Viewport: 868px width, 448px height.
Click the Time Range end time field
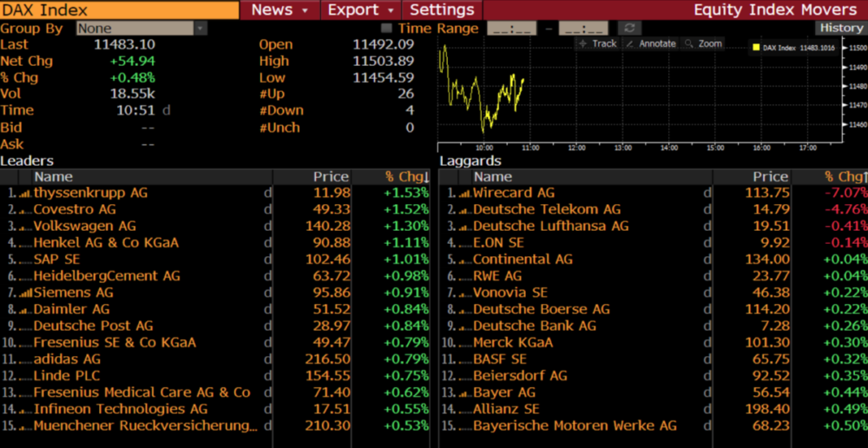583,29
